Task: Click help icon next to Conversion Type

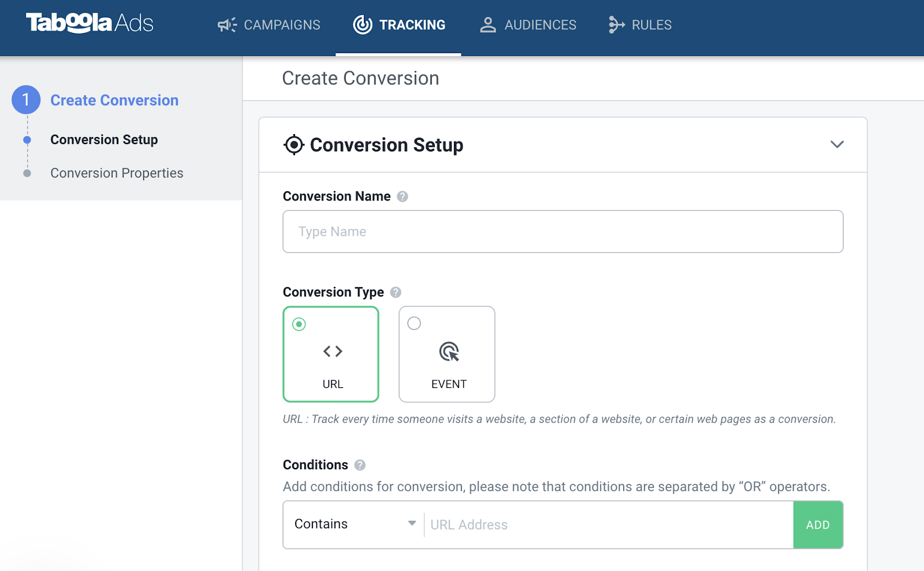Action: (396, 292)
